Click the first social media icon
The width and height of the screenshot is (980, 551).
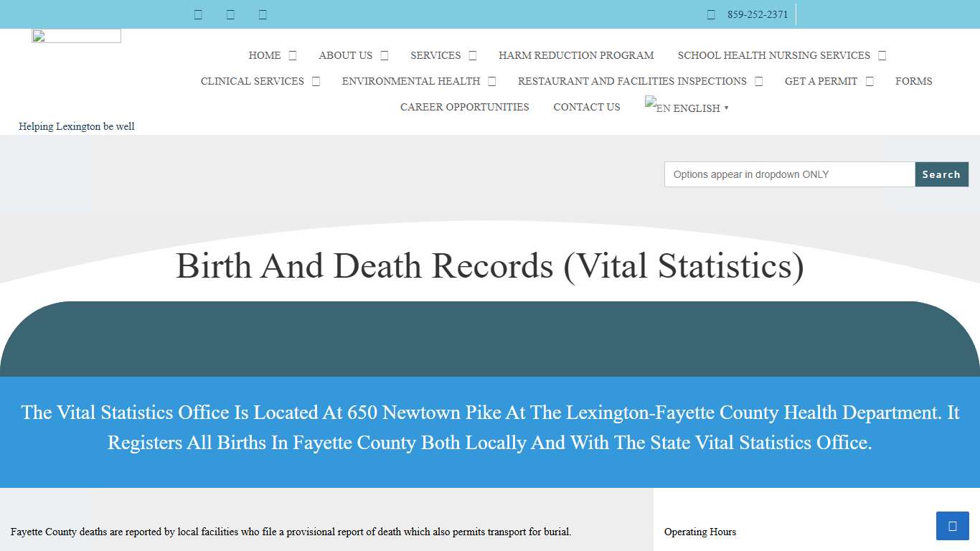[198, 14]
